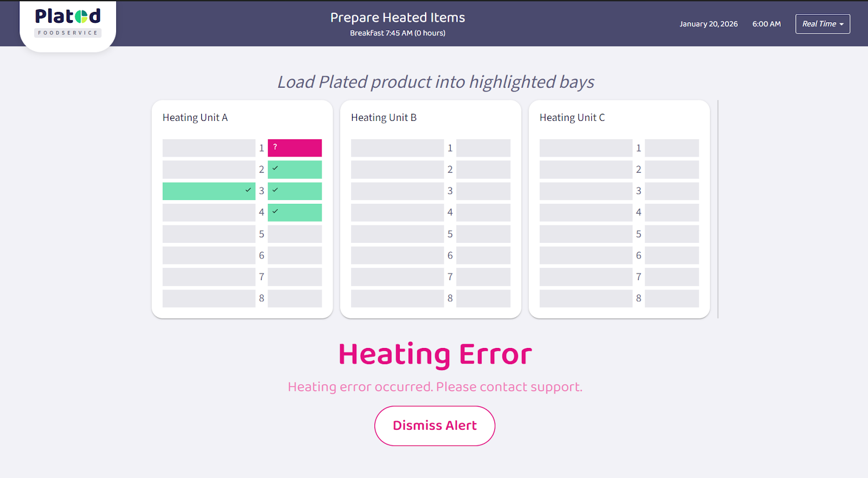
Task: Select Heating Unit A left bay 6
Action: coord(209,255)
